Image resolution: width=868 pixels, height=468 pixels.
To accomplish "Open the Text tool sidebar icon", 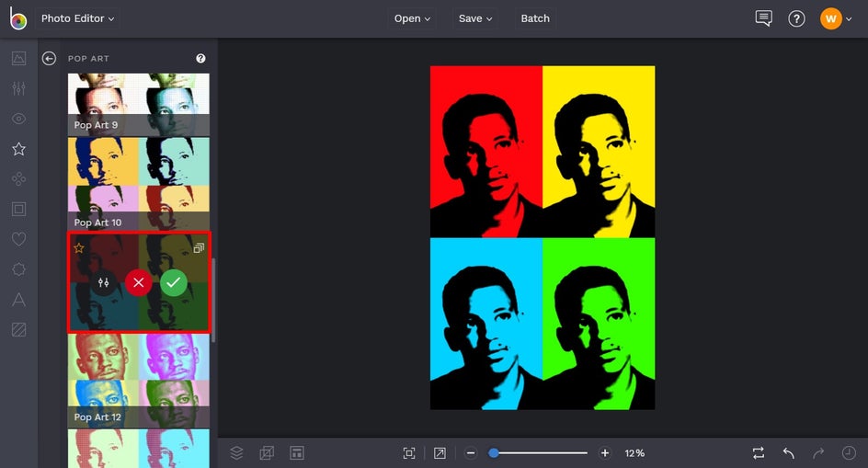I will 18,300.
